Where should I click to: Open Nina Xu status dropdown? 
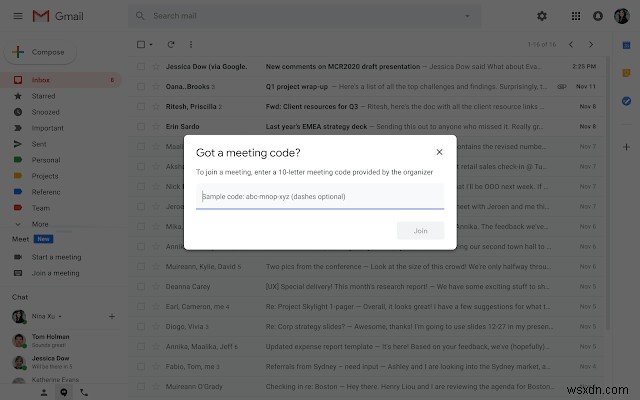click(60, 316)
